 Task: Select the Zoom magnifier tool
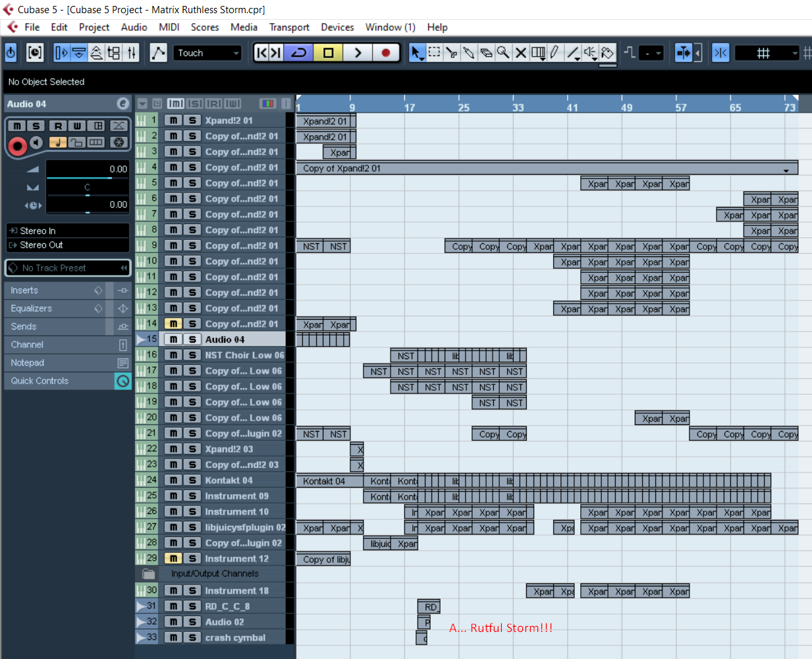[503, 53]
